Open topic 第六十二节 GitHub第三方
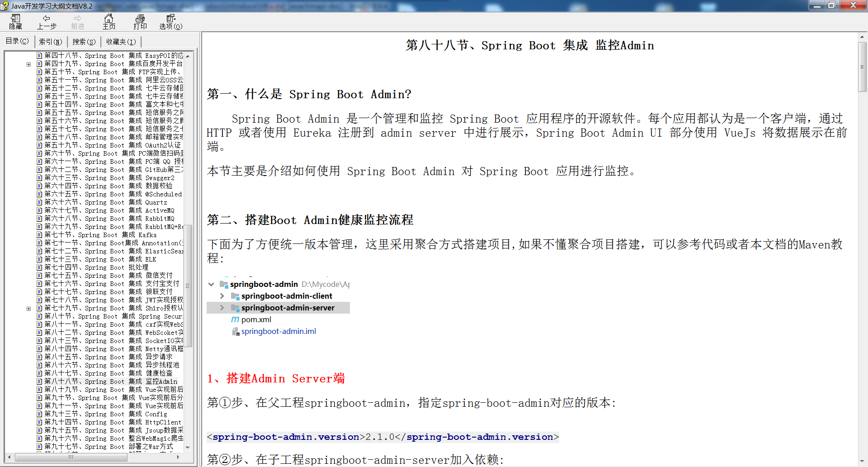This screenshot has width=868, height=467. (x=114, y=170)
